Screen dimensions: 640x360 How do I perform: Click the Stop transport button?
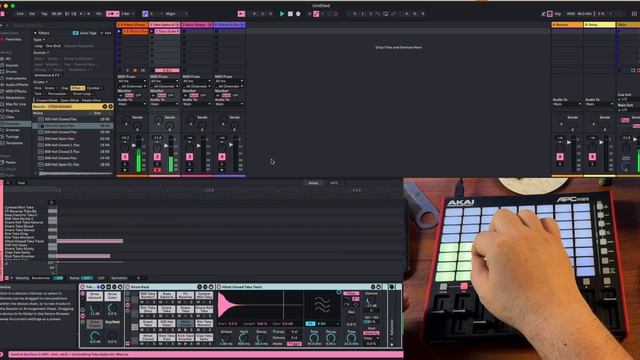[290, 13]
